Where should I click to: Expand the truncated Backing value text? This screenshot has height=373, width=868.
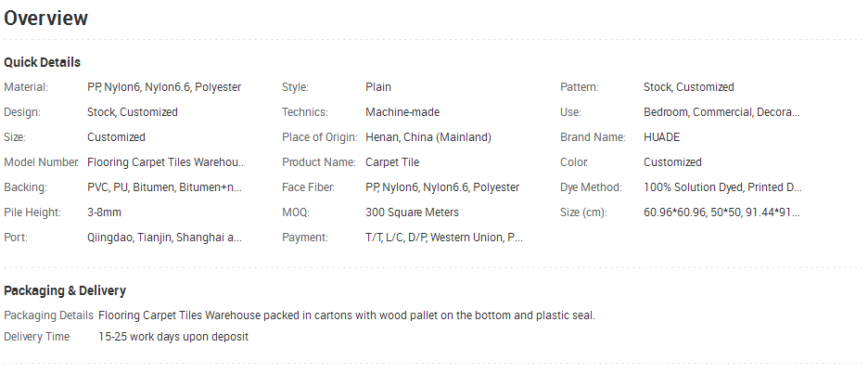[164, 187]
